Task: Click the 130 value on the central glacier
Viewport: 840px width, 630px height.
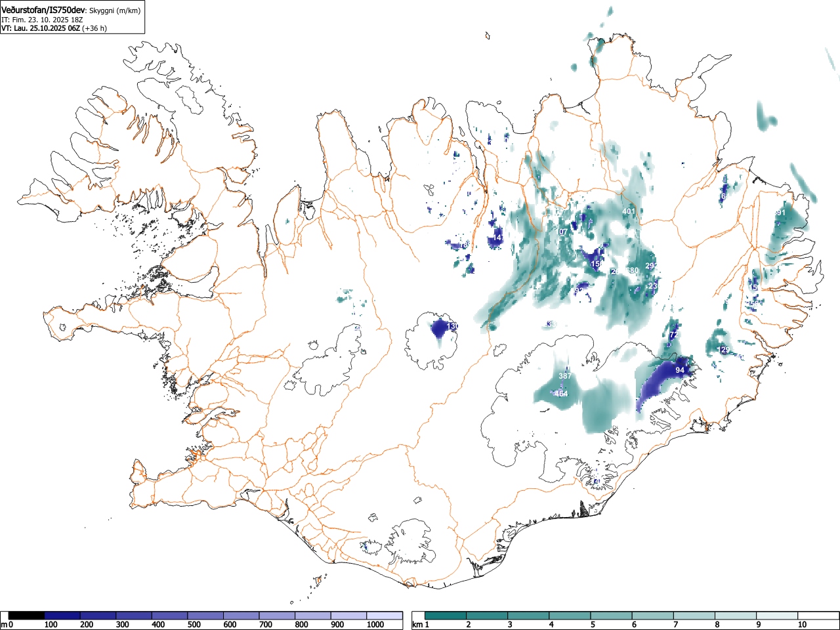Action: 453,326
